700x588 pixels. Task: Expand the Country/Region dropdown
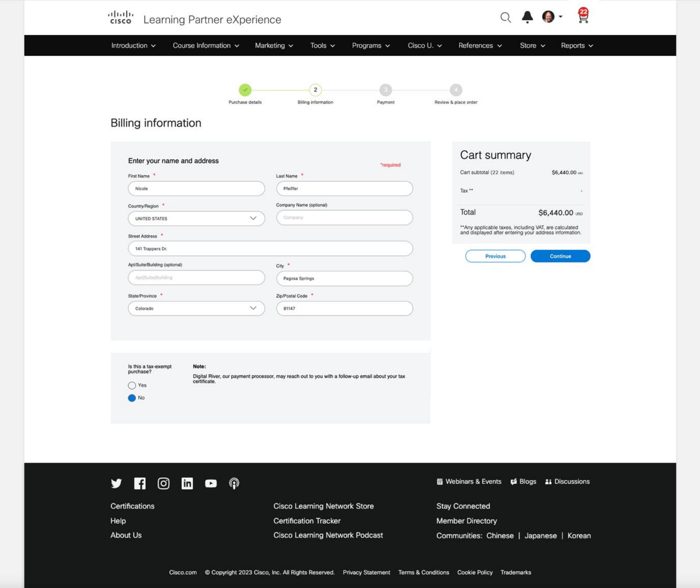tap(196, 218)
